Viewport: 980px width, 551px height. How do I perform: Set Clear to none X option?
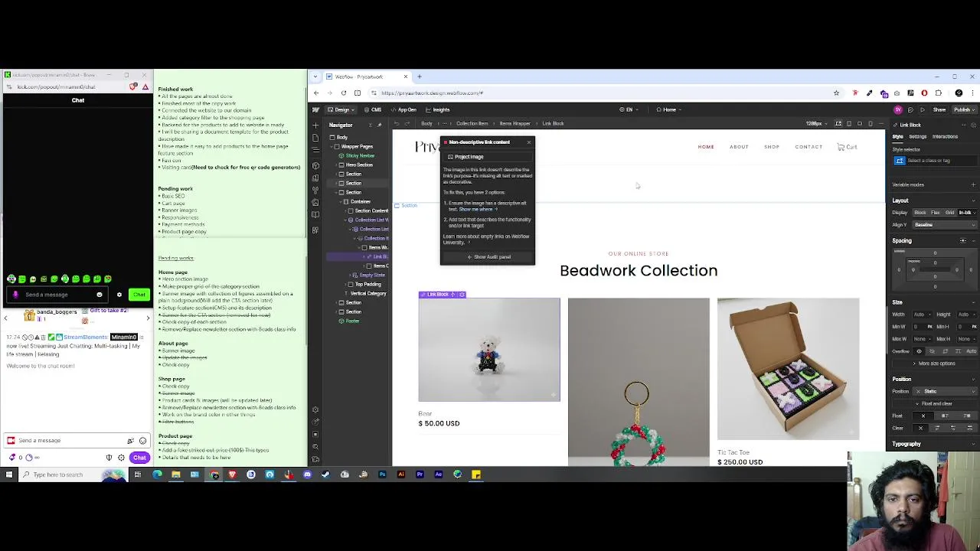pos(920,428)
